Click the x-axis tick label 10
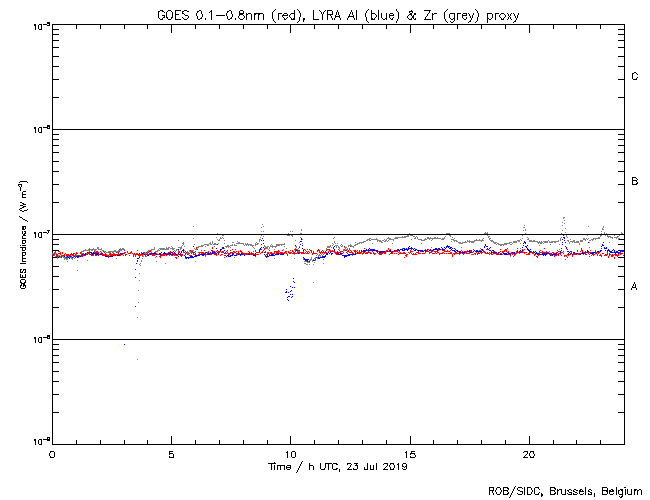The height and width of the screenshot is (500, 650). (290, 454)
